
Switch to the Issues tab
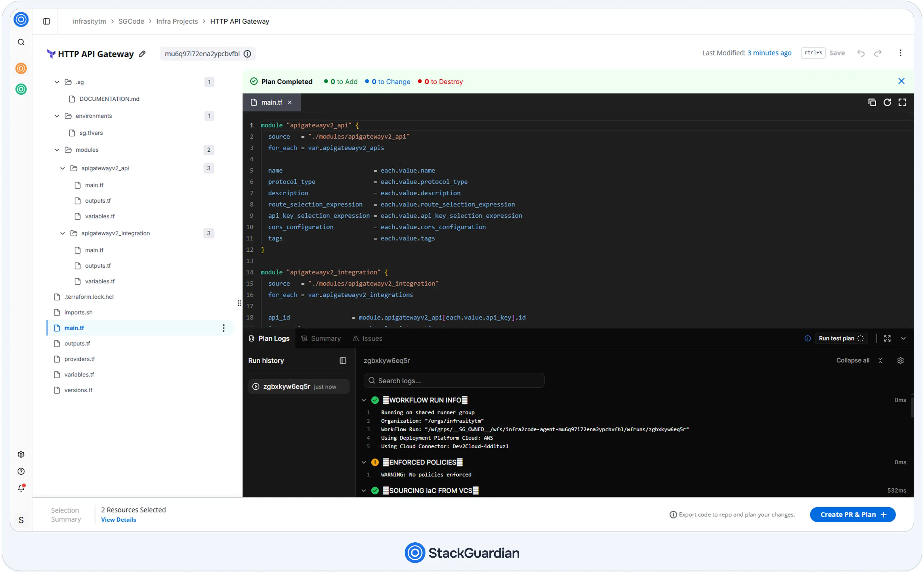367,339
